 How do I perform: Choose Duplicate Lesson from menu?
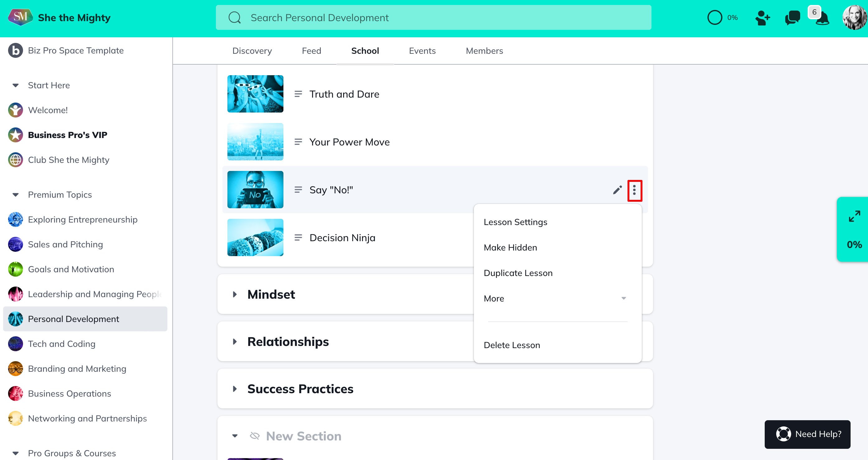[x=518, y=273]
